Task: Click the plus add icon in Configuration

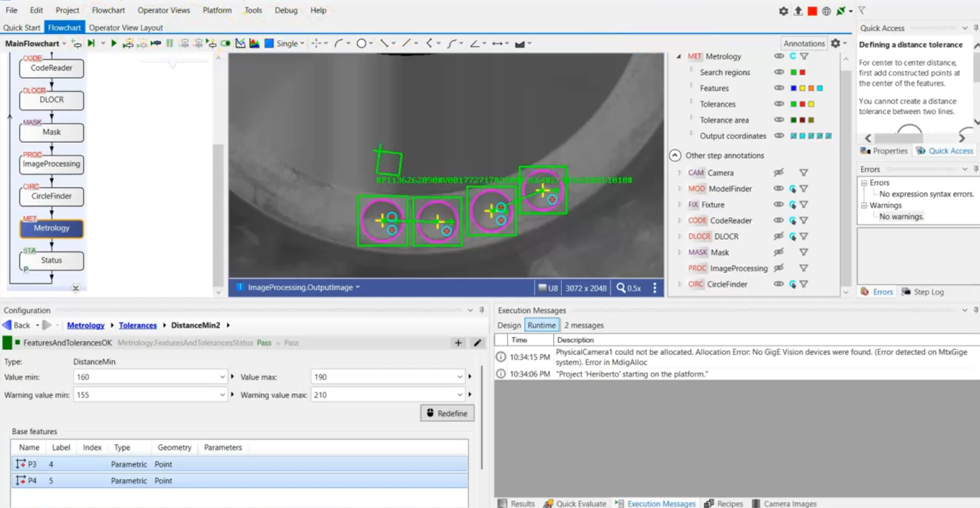Action: pos(458,343)
